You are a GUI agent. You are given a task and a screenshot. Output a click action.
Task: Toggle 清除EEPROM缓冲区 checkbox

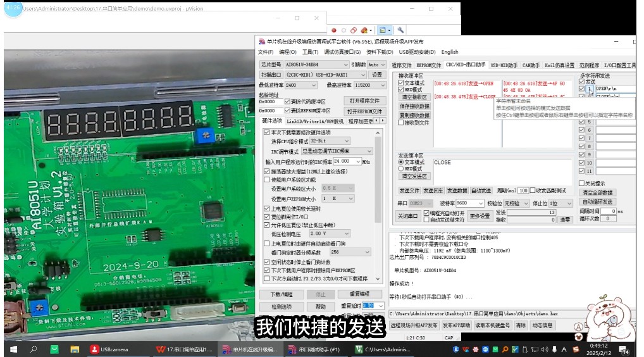(x=287, y=111)
